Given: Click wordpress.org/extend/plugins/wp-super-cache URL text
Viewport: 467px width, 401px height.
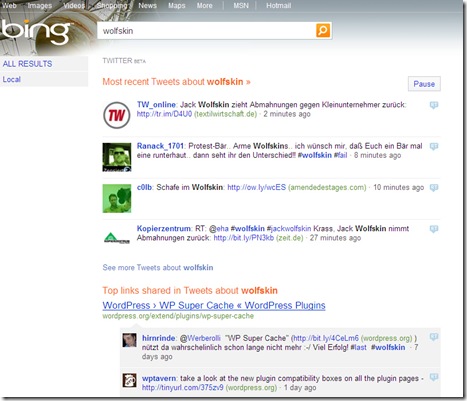Looking at the screenshot, I should [x=178, y=316].
